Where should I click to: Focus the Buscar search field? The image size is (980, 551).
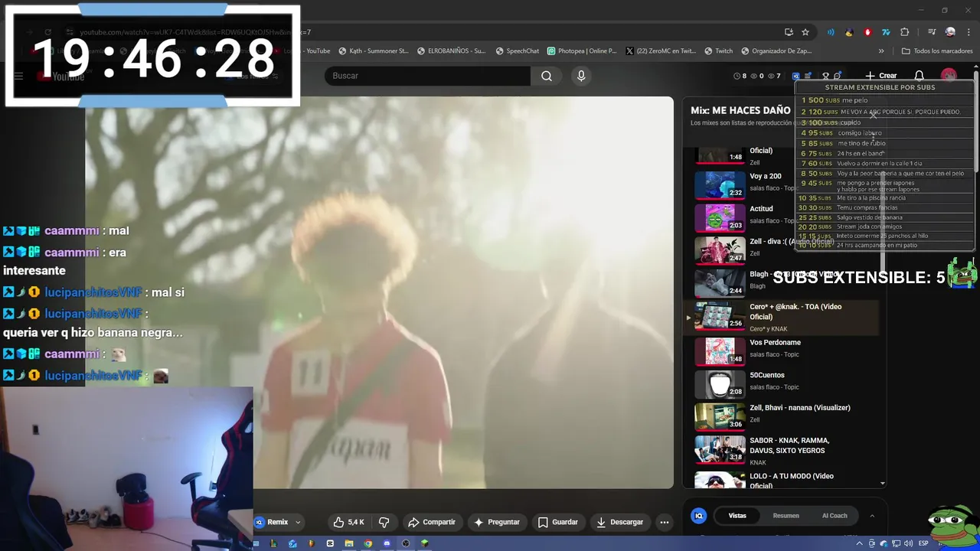[428, 76]
